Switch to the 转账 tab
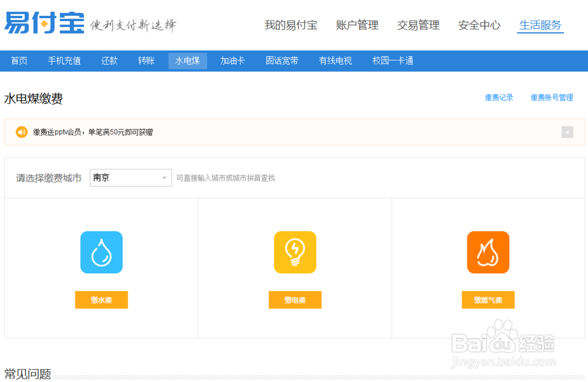 (146, 61)
